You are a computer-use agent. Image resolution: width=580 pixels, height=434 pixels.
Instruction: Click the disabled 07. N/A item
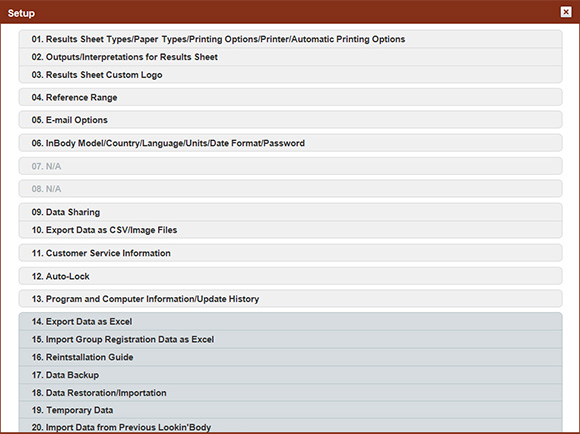point(290,166)
